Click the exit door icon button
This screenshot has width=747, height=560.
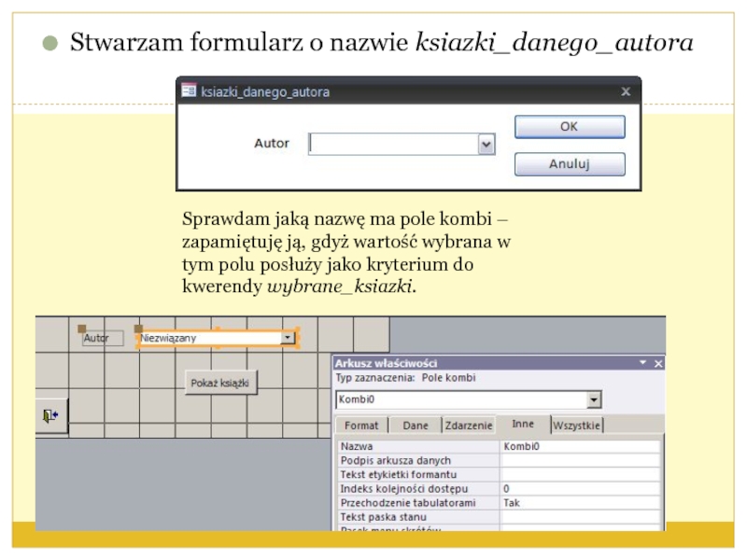pyautogui.click(x=50, y=415)
